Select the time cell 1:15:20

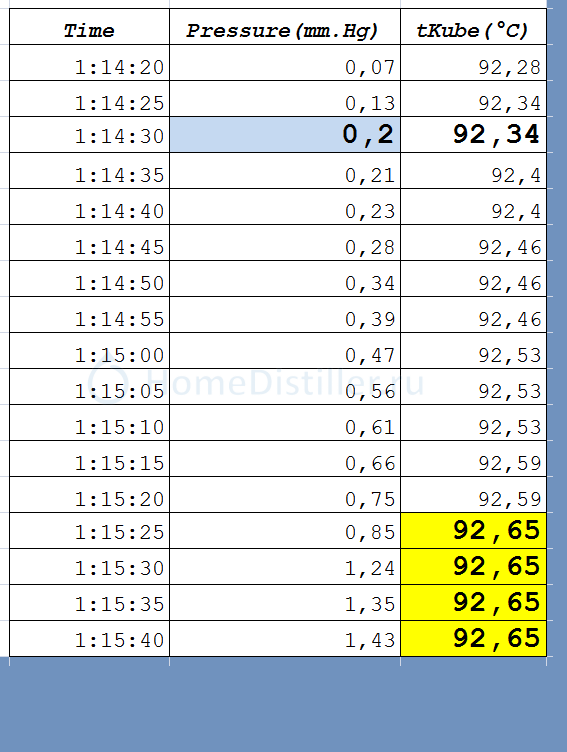coord(89,494)
